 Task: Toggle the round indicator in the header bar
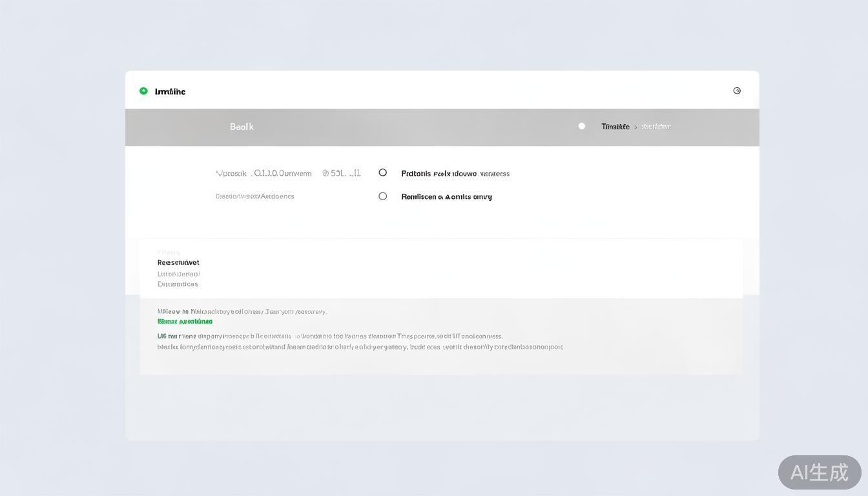[x=580, y=125]
